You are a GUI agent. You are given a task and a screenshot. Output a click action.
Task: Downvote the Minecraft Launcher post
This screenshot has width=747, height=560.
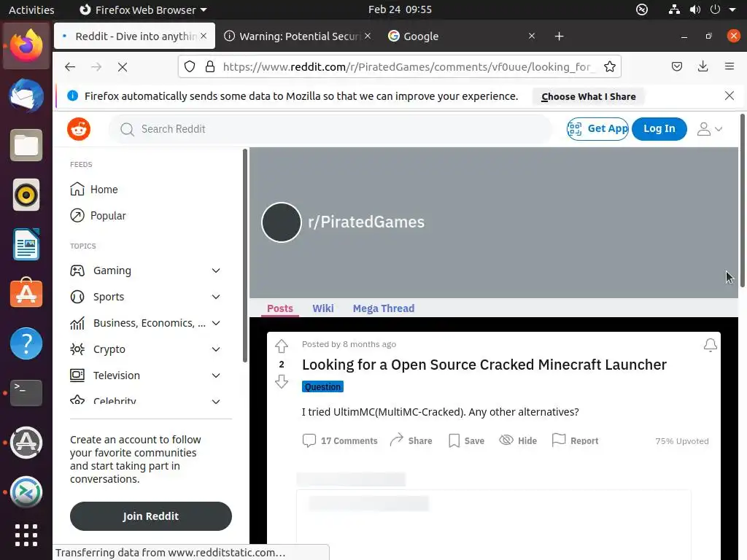[x=282, y=381]
